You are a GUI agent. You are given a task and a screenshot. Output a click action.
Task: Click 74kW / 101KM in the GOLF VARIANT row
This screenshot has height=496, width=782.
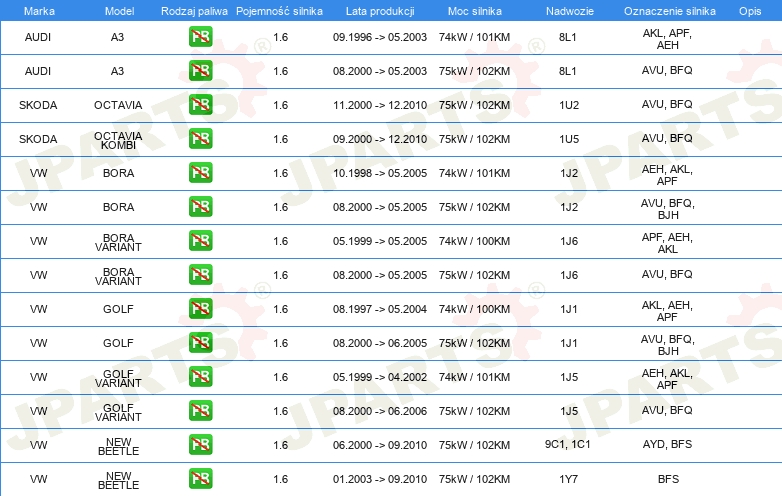click(x=474, y=377)
